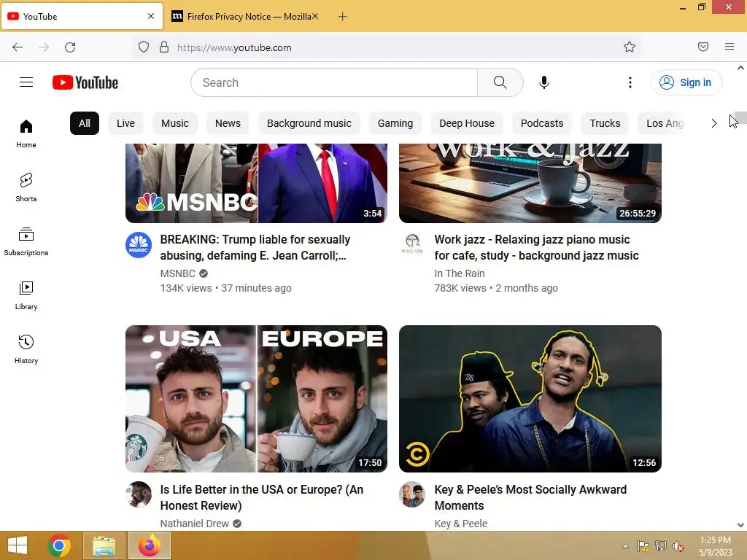Click Key & Peele channel avatar
747x560 pixels.
point(412,494)
